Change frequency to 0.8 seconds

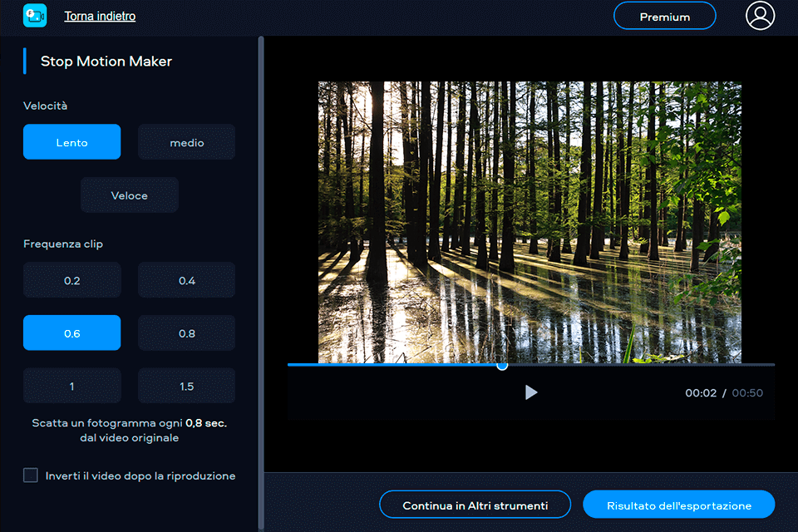click(186, 332)
